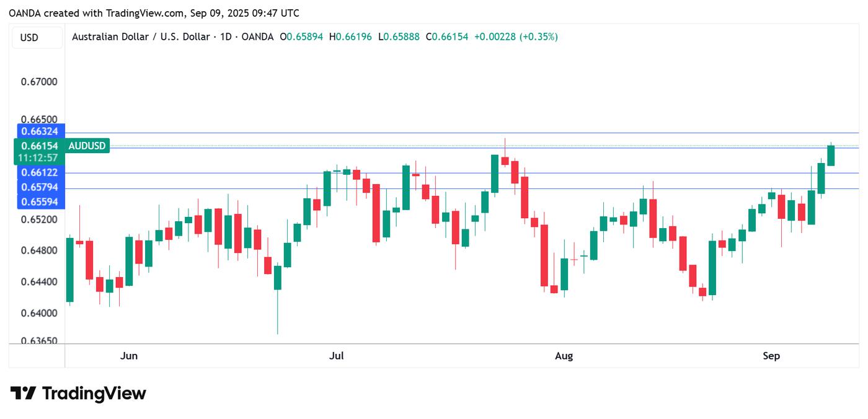The width and height of the screenshot is (868, 419).
Task: Click the Jun label on time axis
Action: [x=129, y=356]
